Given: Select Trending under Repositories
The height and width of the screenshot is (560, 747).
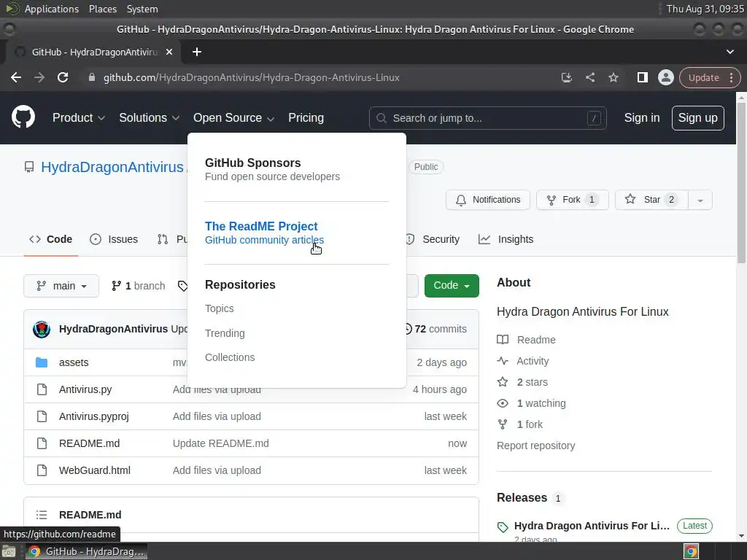Looking at the screenshot, I should 225,333.
